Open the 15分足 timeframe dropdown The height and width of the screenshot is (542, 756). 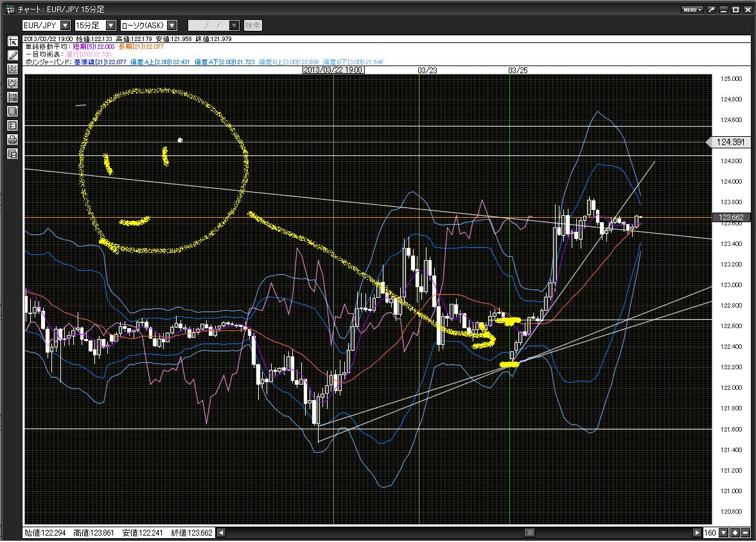click(x=110, y=26)
